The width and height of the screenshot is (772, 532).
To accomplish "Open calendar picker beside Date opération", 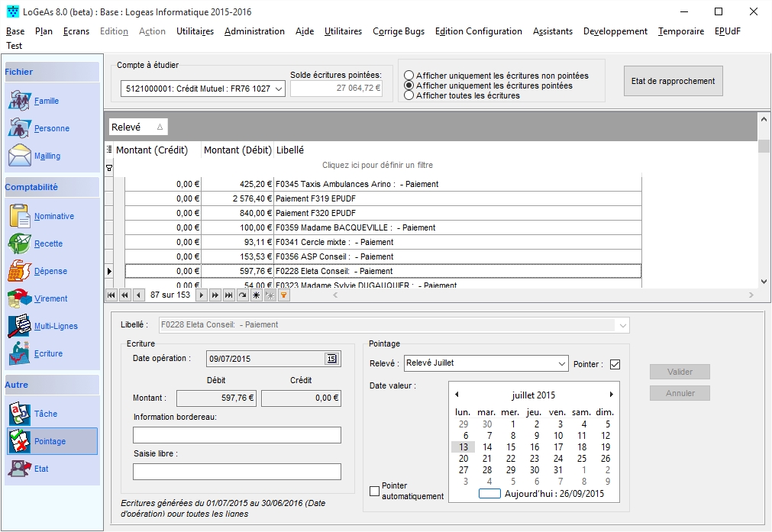I will tap(331, 359).
